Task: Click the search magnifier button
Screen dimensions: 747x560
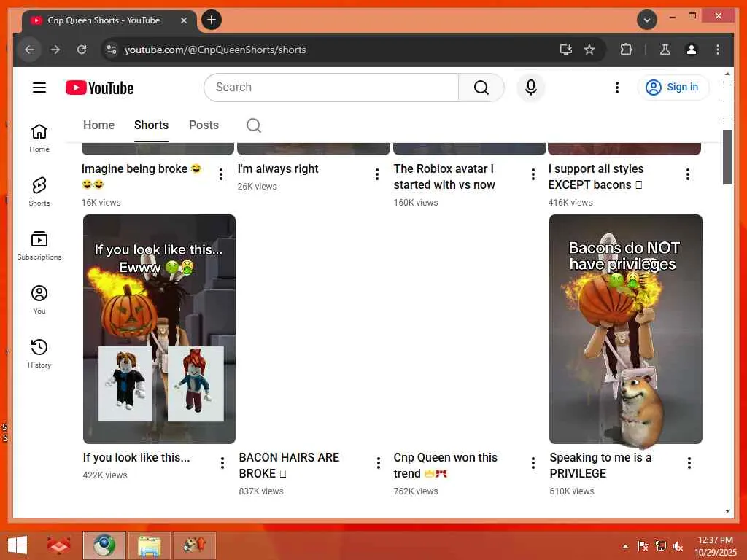Action: pos(481,87)
